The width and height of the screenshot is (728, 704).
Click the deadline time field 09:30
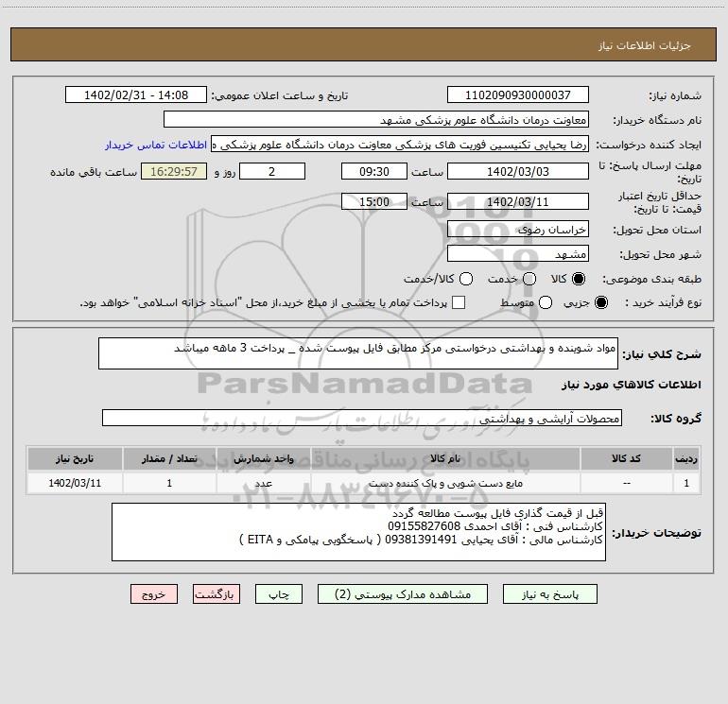(x=374, y=171)
